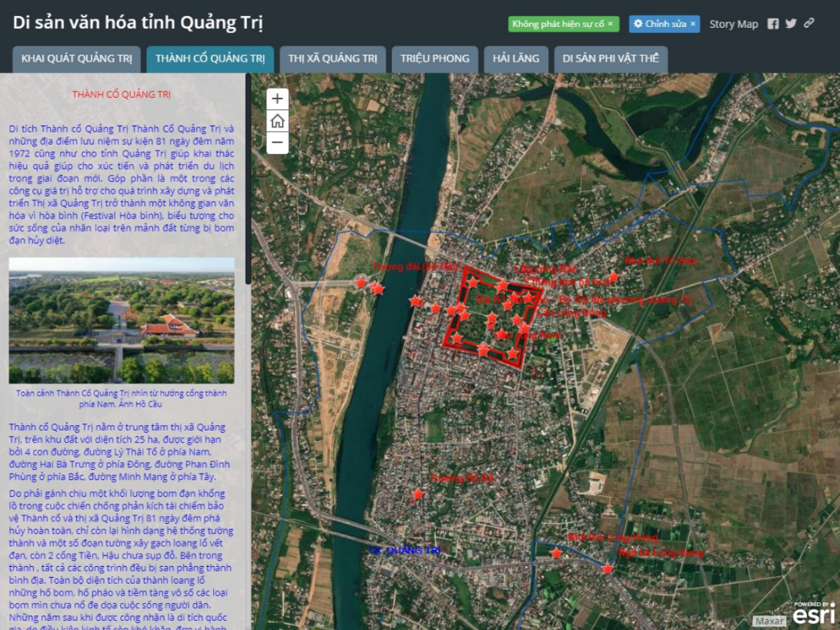The image size is (840, 630).
Task: Zoom out on the map
Action: [x=277, y=143]
